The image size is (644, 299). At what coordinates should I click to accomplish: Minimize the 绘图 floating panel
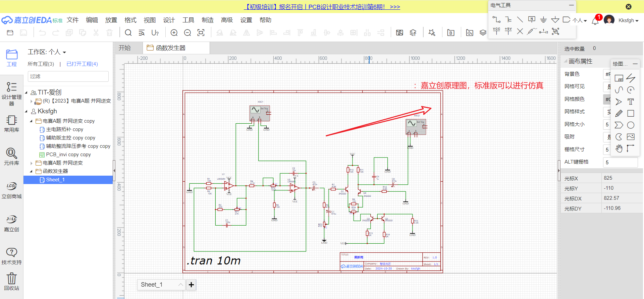tap(635, 64)
